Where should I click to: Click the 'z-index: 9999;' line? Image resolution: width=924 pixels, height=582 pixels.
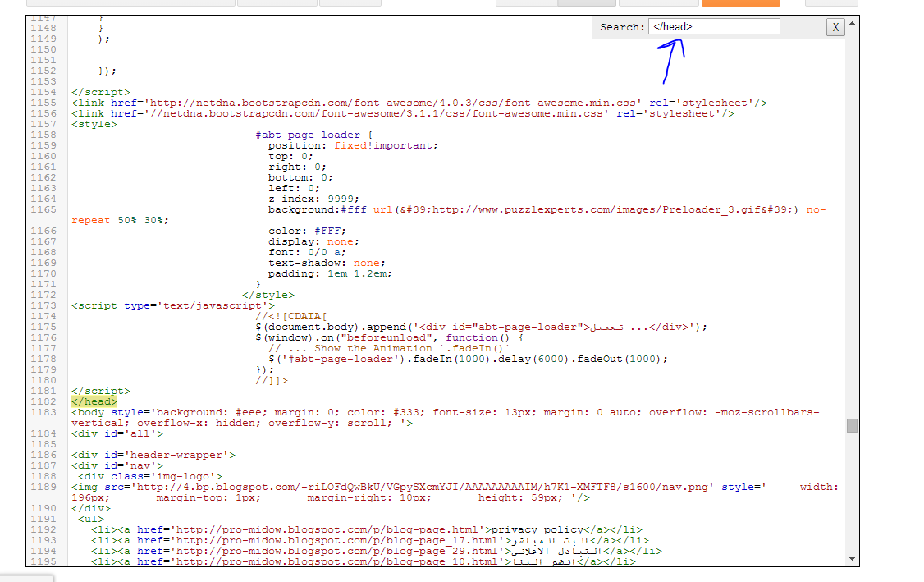(313, 199)
